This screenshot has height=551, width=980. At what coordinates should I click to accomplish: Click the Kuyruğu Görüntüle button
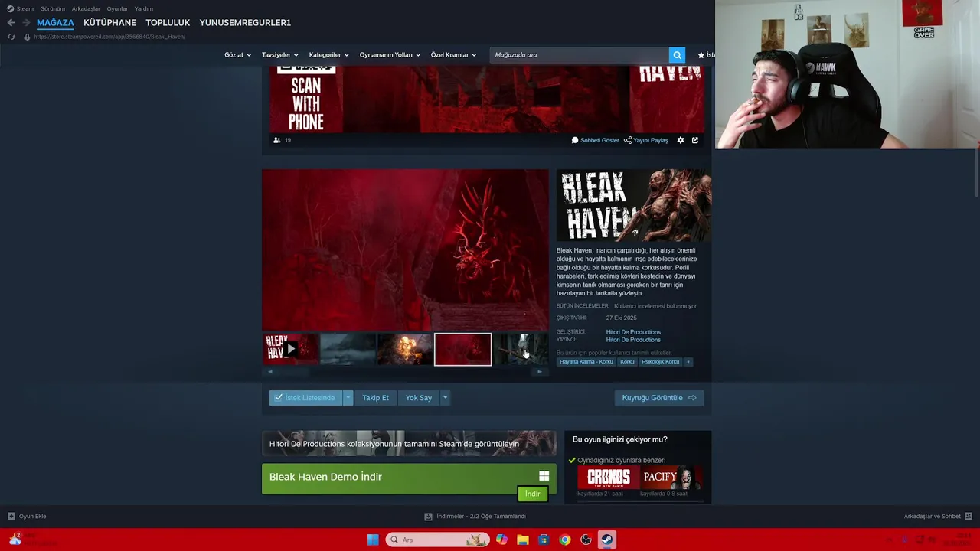click(x=658, y=398)
